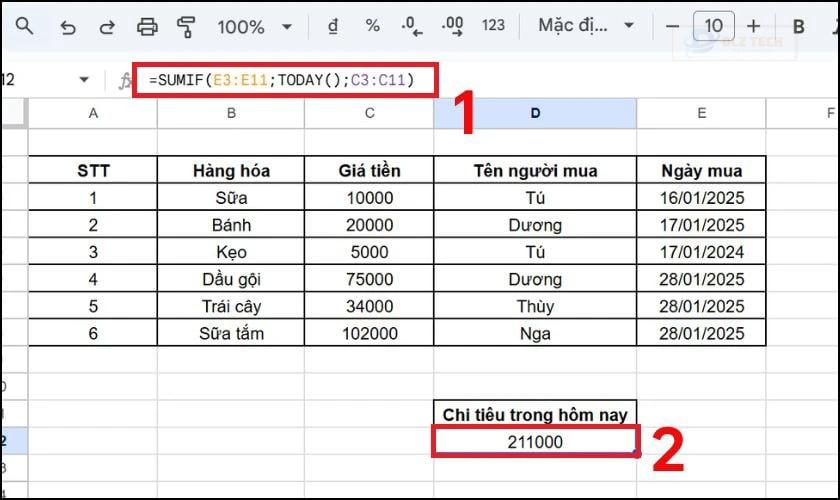
Task: Select the Sữa cell
Action: tap(231, 198)
